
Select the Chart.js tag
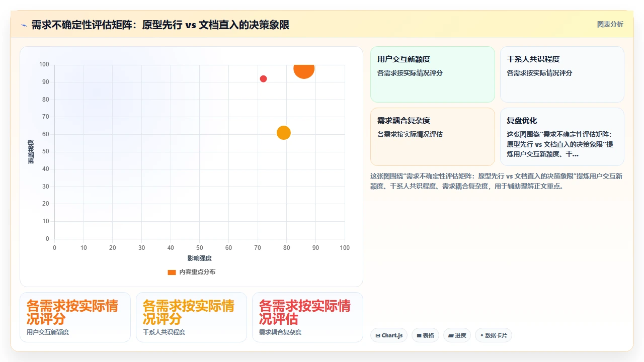389,335
